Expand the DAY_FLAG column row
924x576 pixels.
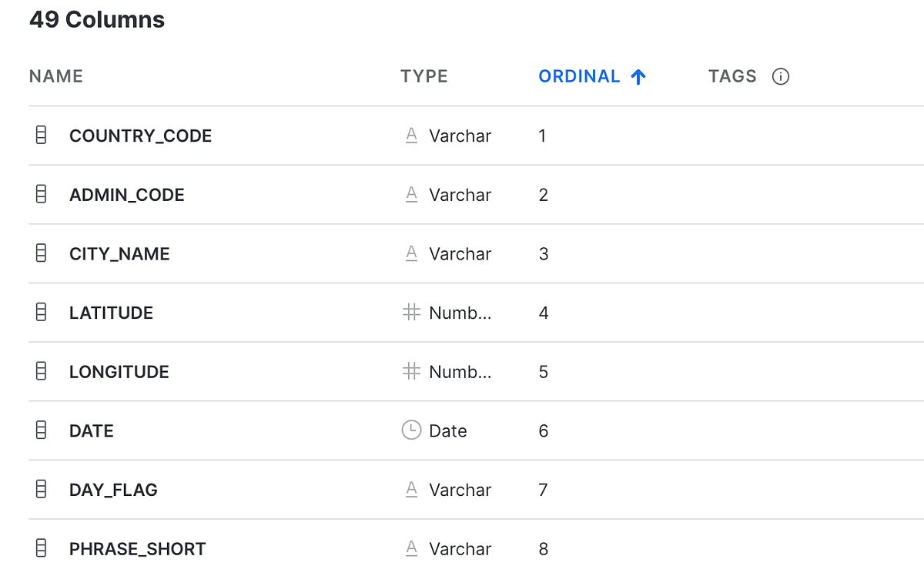tap(113, 490)
